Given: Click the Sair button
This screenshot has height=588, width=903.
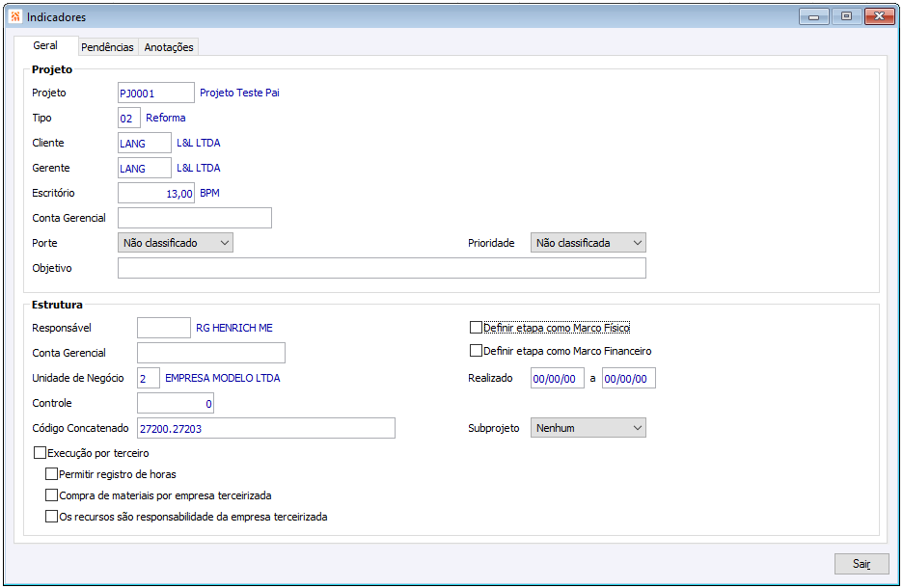Looking at the screenshot, I should (x=862, y=564).
